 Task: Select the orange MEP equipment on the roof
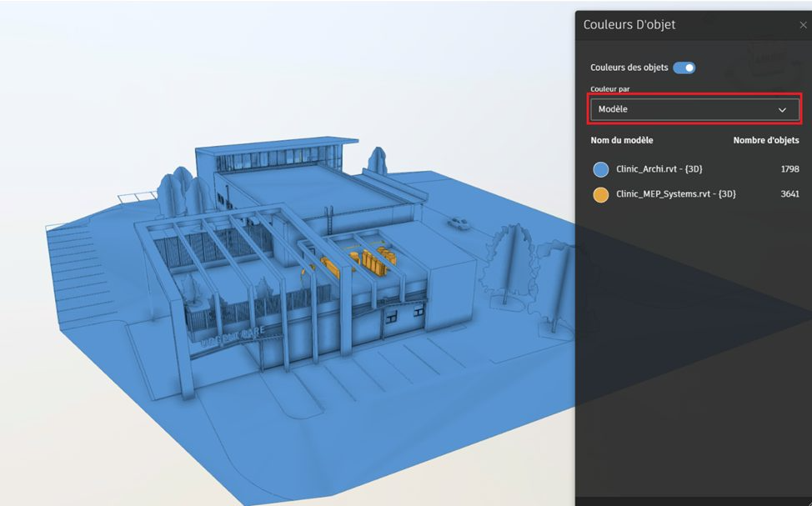pos(371,262)
